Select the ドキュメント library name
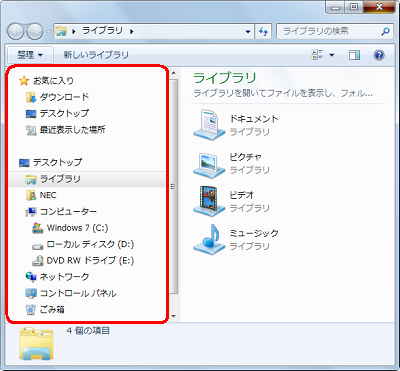400x371 pixels. coord(254,119)
